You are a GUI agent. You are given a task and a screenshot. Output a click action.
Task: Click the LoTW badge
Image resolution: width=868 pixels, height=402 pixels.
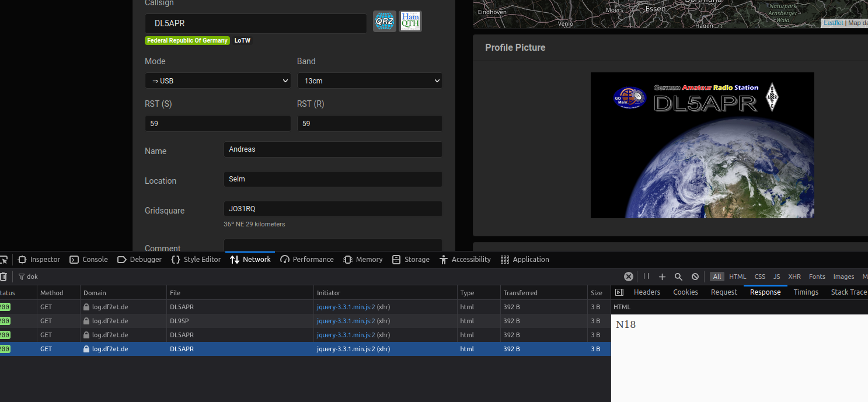point(242,41)
